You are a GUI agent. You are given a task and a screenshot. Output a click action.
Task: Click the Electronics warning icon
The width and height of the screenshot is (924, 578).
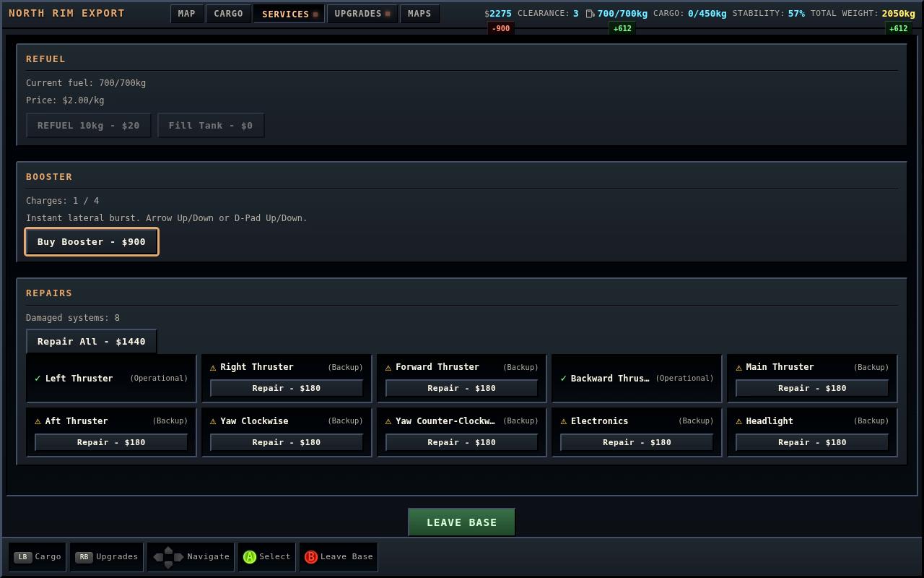pyautogui.click(x=563, y=421)
